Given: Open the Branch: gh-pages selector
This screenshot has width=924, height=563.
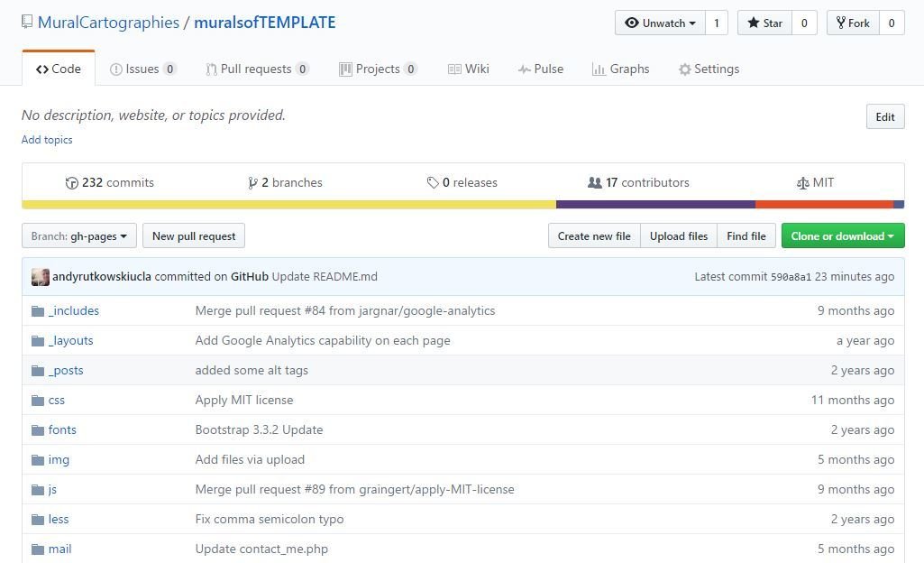Looking at the screenshot, I should 79,235.
